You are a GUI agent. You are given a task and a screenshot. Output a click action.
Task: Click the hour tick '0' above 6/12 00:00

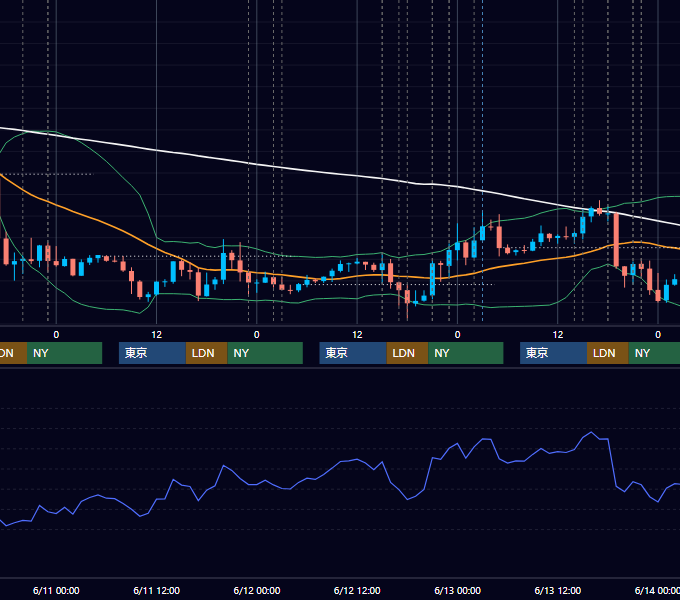pos(257,335)
